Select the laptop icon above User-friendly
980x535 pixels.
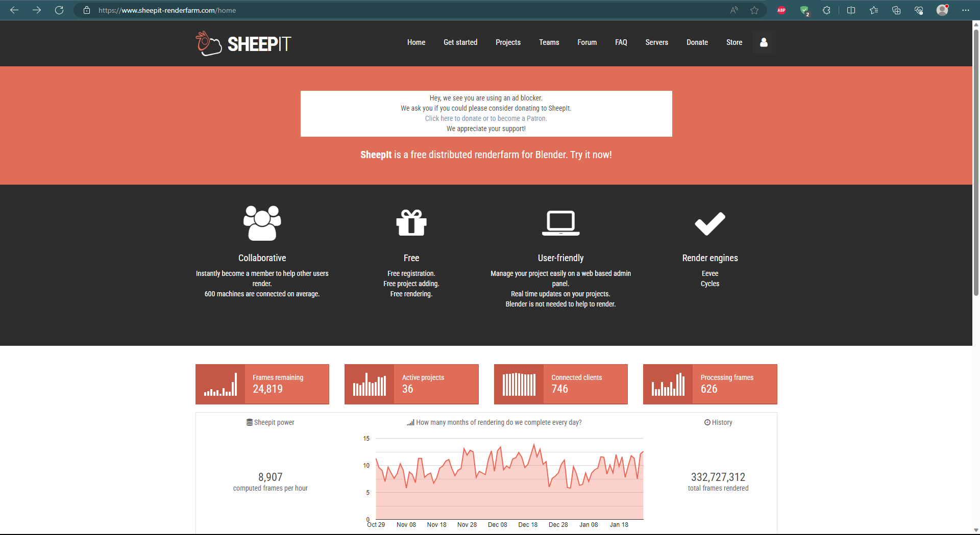(560, 223)
